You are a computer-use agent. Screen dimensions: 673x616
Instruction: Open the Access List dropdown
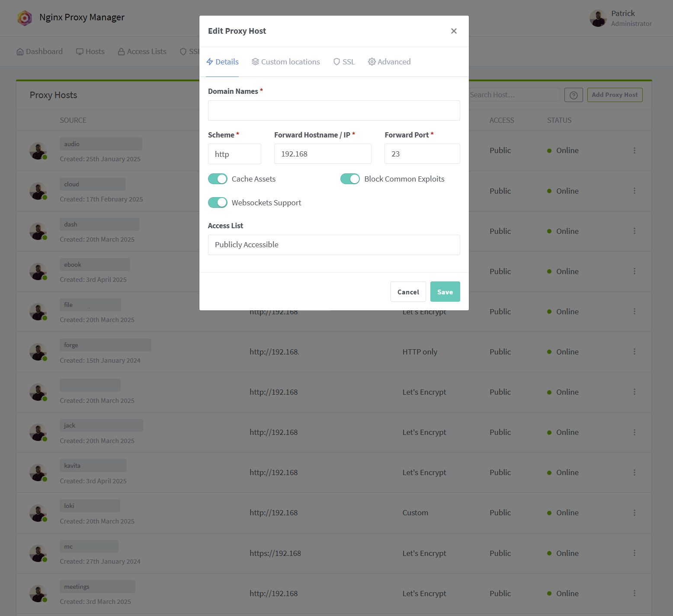click(333, 245)
